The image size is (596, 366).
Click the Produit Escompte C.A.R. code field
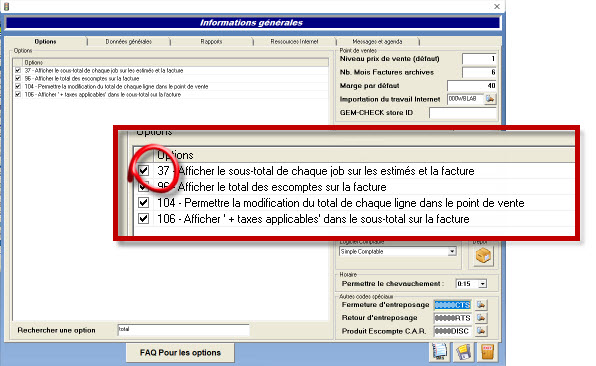(452, 331)
